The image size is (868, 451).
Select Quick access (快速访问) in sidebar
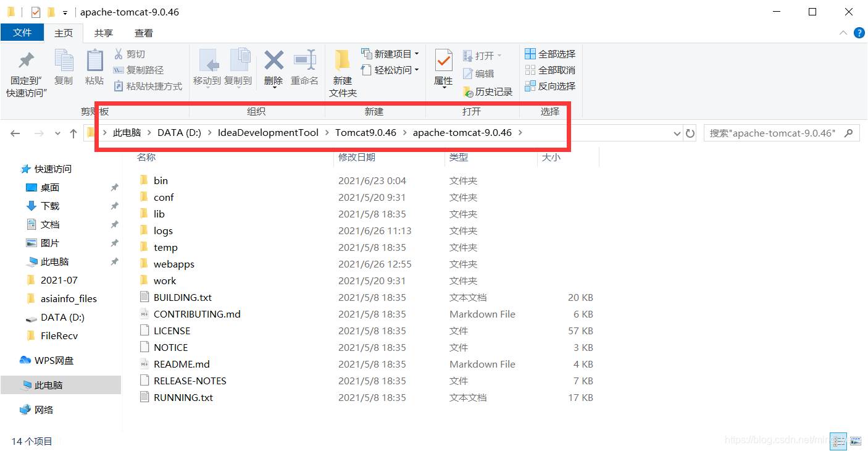pos(46,169)
